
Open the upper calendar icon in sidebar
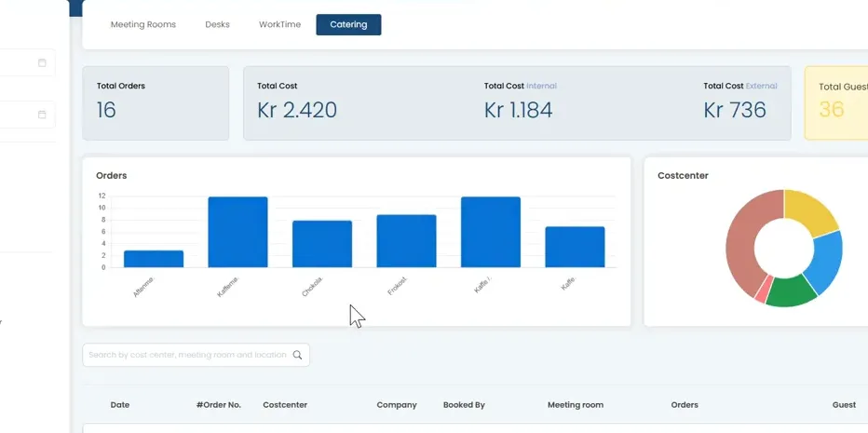42,62
